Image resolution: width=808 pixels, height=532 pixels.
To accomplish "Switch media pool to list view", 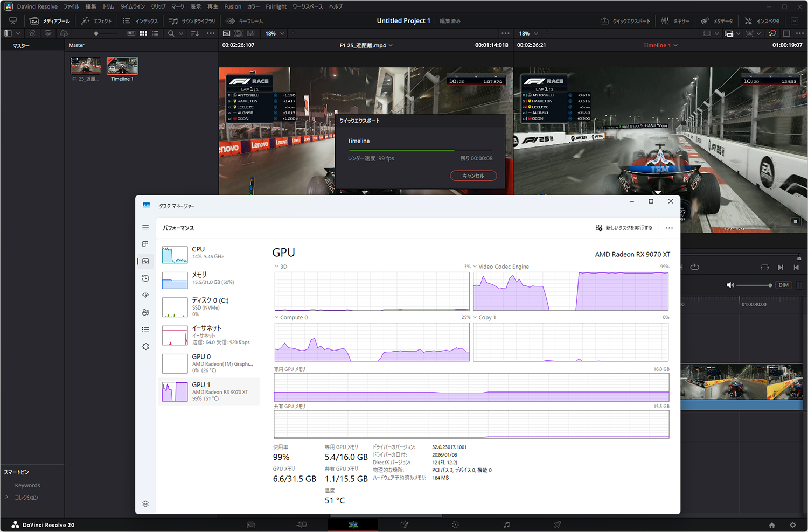I will click(155, 33).
